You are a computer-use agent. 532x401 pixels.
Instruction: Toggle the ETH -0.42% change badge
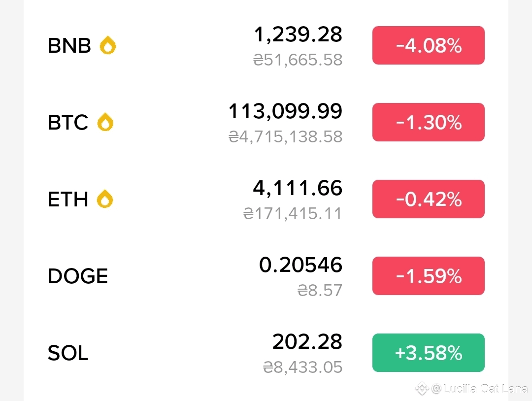(x=428, y=199)
